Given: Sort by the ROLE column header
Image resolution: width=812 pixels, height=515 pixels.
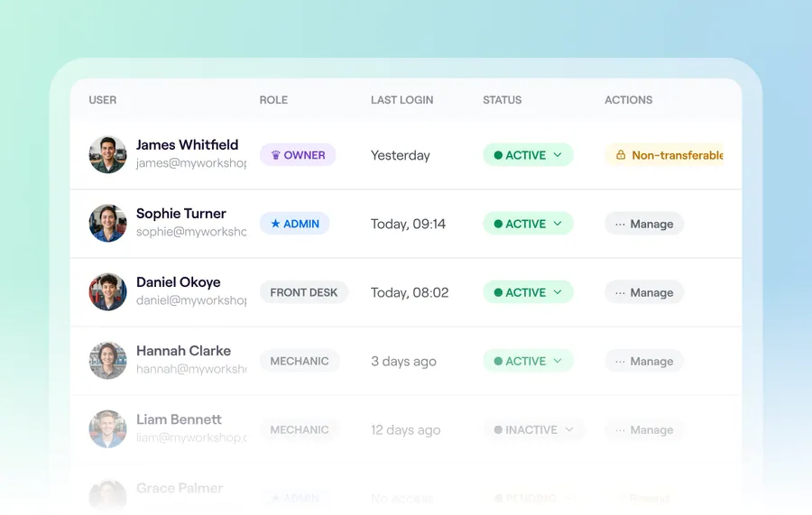Looking at the screenshot, I should 273,100.
